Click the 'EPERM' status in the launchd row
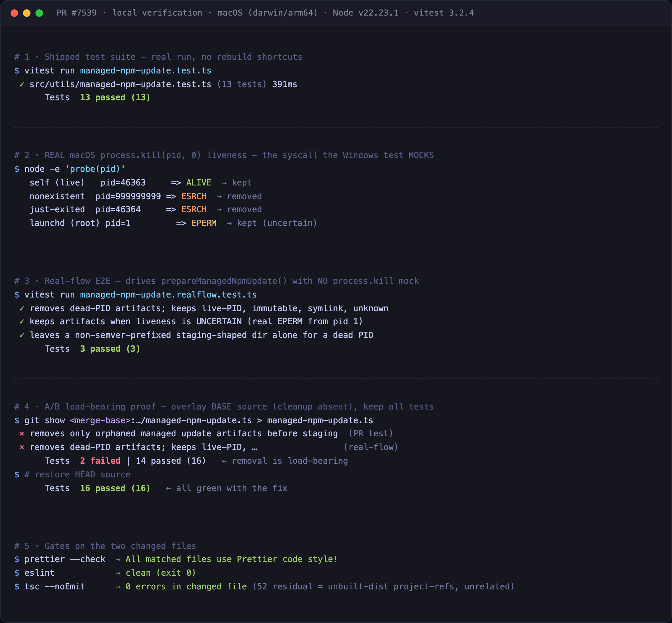Image resolution: width=672 pixels, height=623 pixels. [204, 223]
